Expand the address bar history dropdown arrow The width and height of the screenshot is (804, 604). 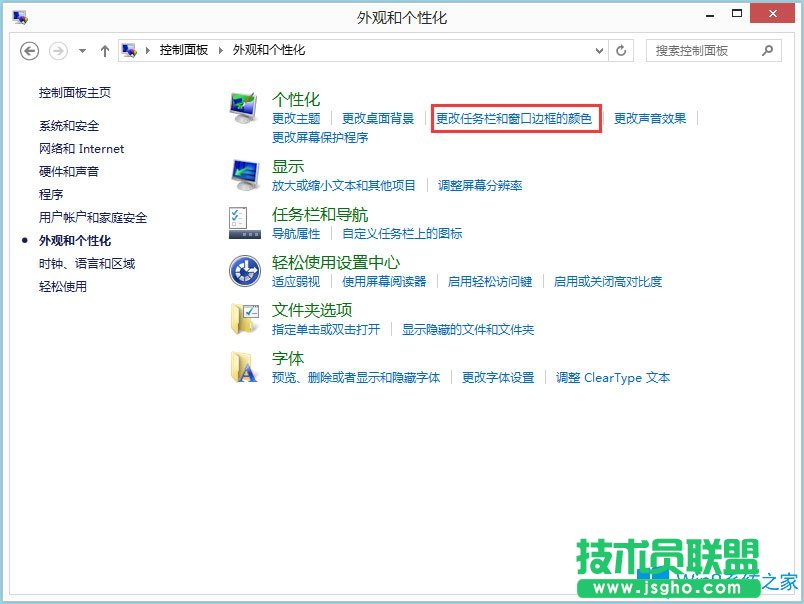click(600, 50)
